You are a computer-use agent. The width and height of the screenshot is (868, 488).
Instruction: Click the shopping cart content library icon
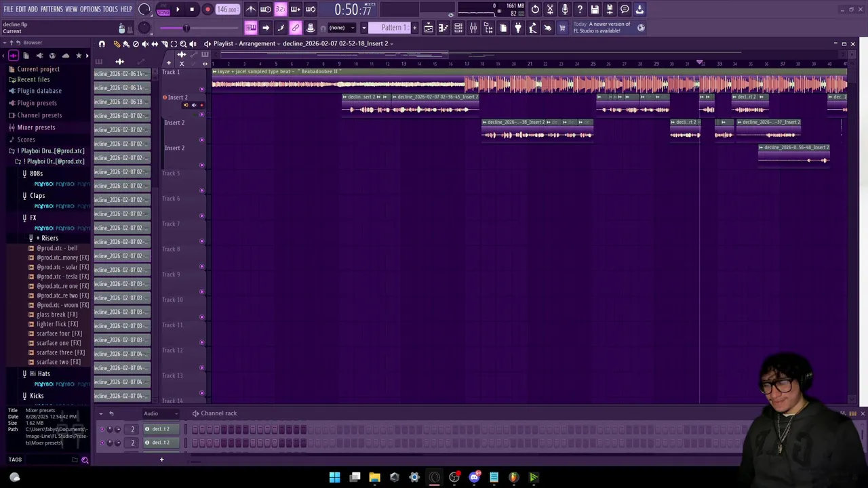562,28
